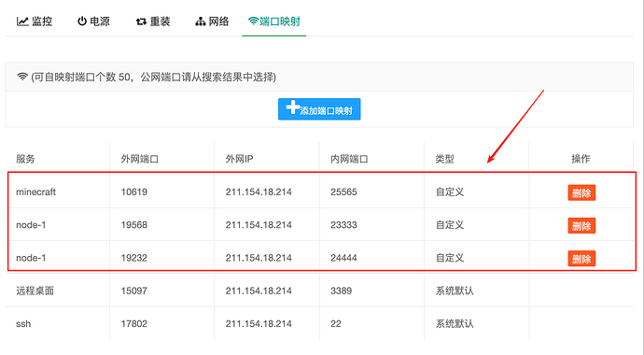The height and width of the screenshot is (355, 644).
Task: Click the minecraft service name
Action: click(35, 192)
